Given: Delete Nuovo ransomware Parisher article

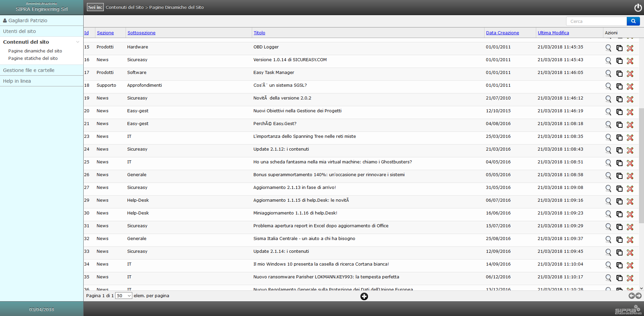Looking at the screenshot, I should pos(630,278).
